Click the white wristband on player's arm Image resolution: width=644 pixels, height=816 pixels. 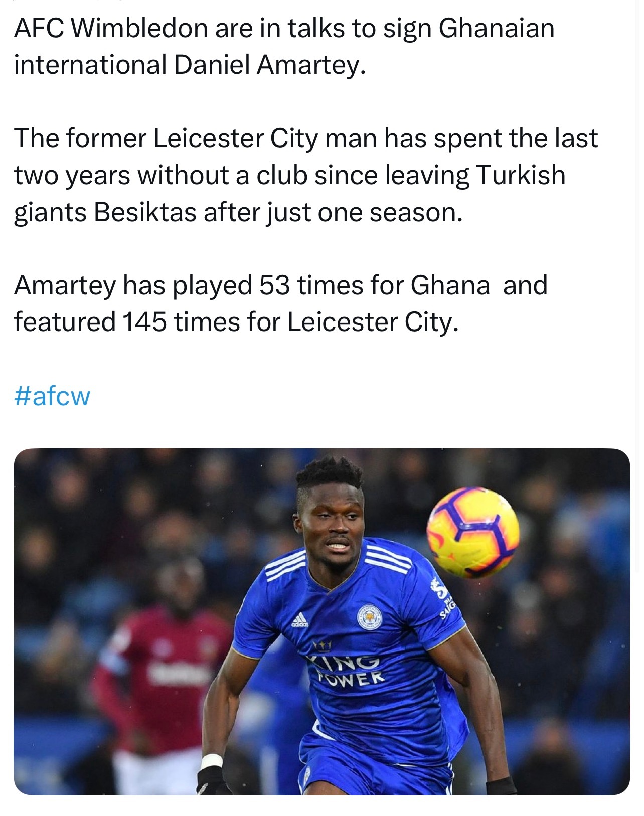pyautogui.click(x=211, y=761)
